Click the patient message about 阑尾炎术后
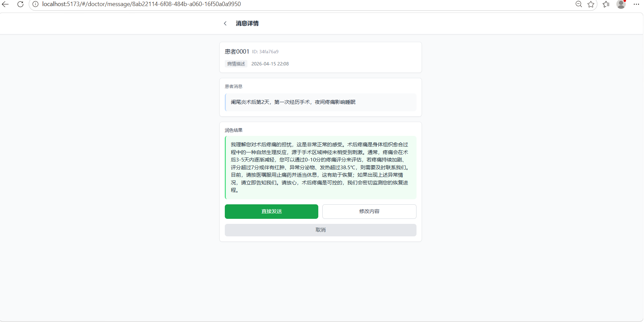 293,102
